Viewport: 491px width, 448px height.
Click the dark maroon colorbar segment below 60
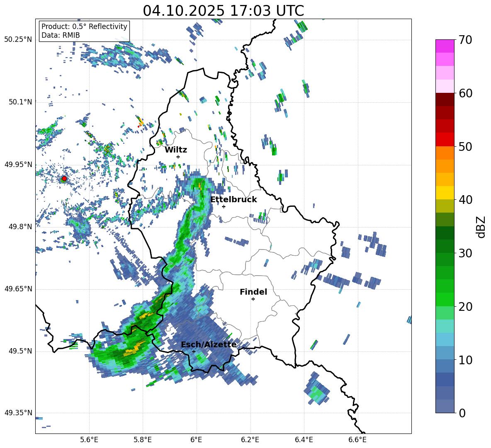445,99
